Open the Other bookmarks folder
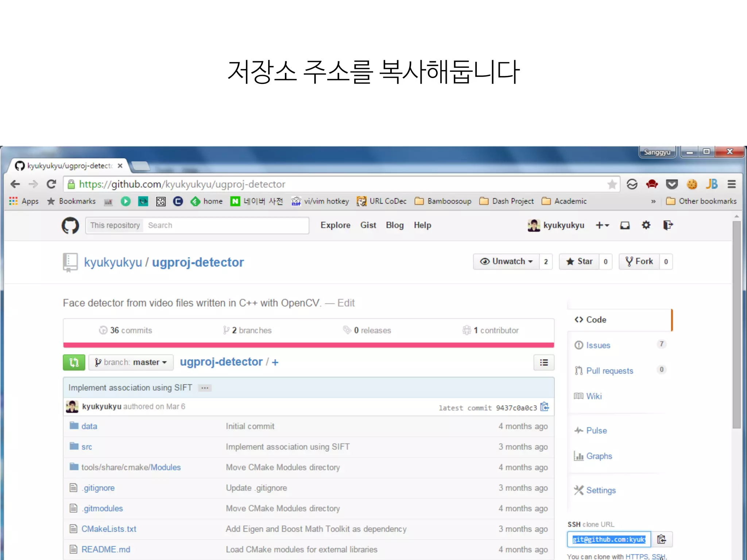The width and height of the screenshot is (747, 560). (x=701, y=201)
